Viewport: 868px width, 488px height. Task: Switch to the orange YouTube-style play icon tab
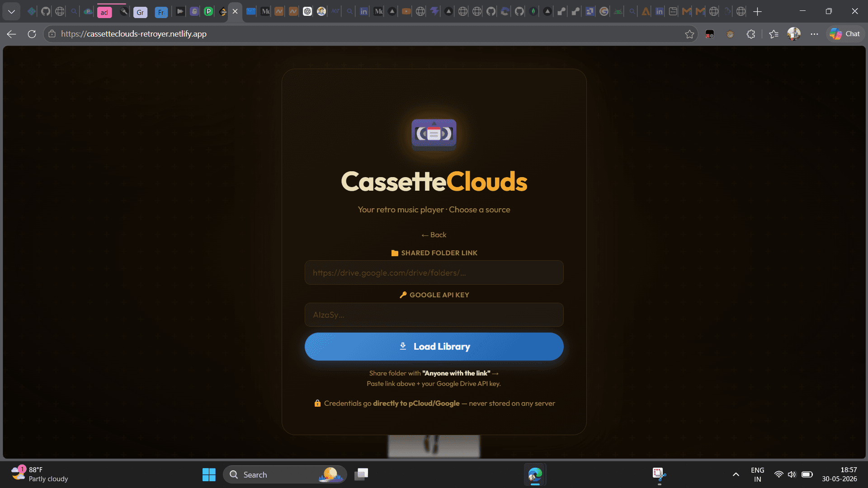coord(406,11)
